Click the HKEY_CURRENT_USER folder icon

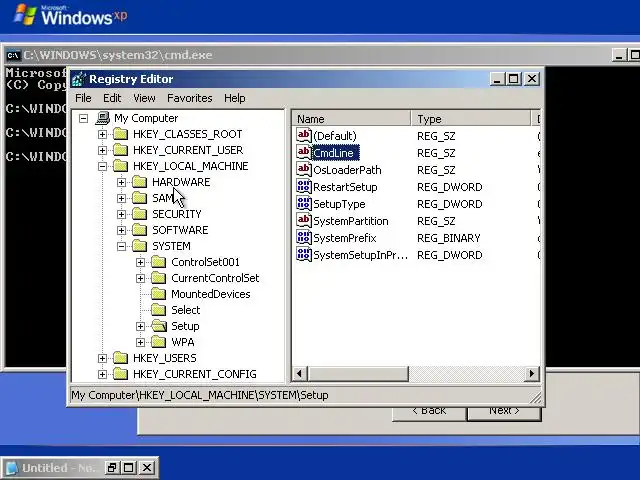[120, 150]
